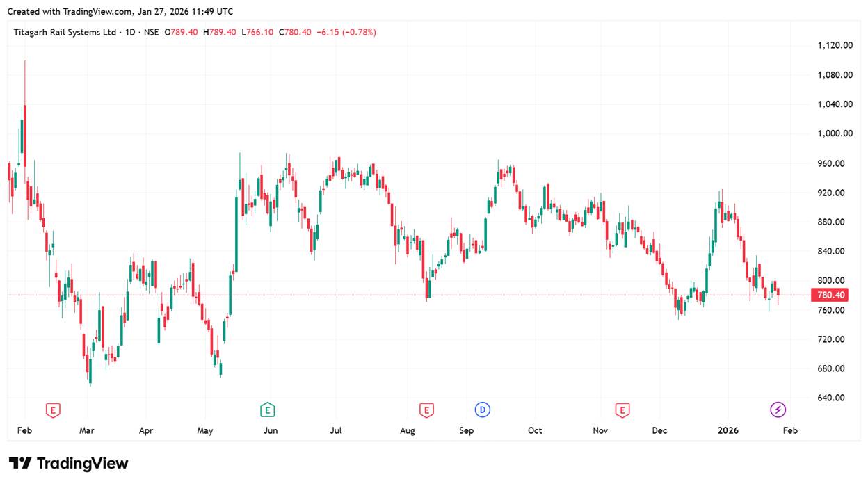Click the red earnings marker near February

tap(52, 410)
